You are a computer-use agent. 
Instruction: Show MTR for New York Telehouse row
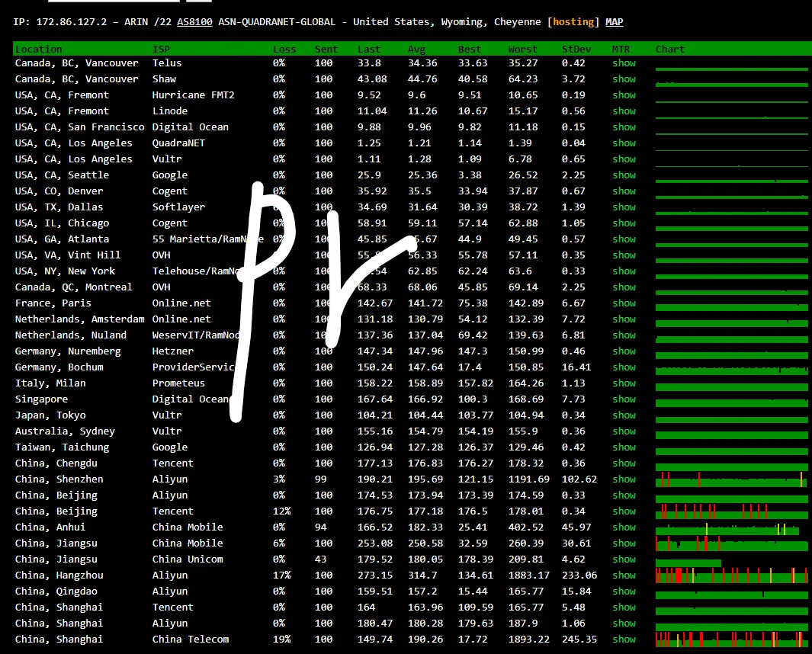[624, 271]
